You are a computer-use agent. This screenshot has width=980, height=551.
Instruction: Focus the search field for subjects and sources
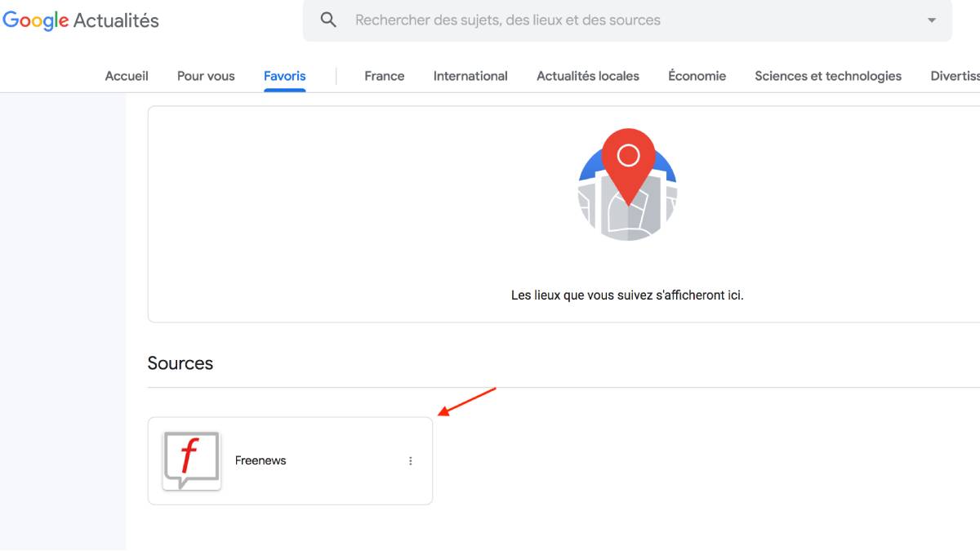(x=629, y=20)
